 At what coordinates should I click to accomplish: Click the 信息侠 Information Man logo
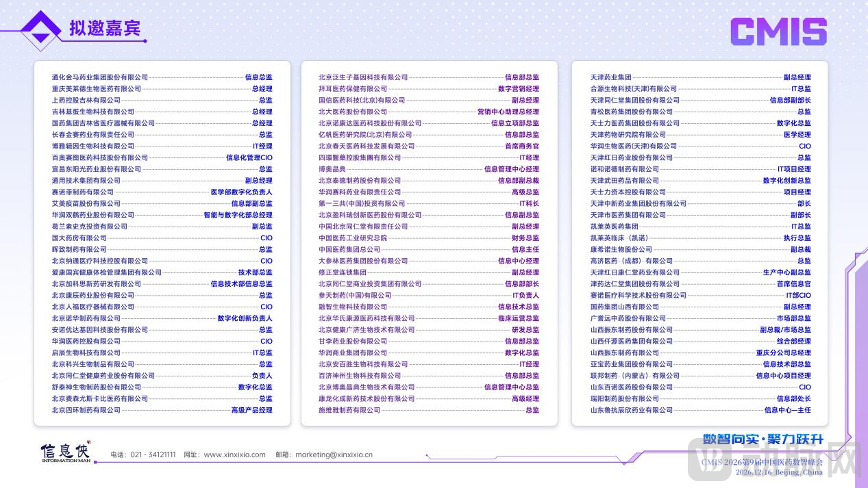click(x=65, y=452)
